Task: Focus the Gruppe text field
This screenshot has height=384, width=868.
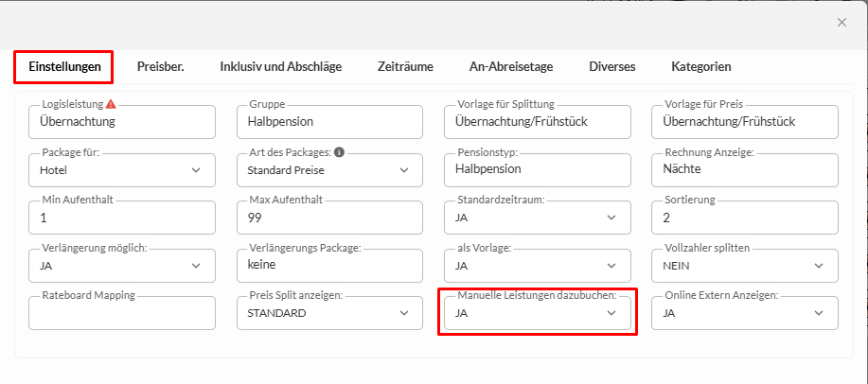Action: click(329, 122)
